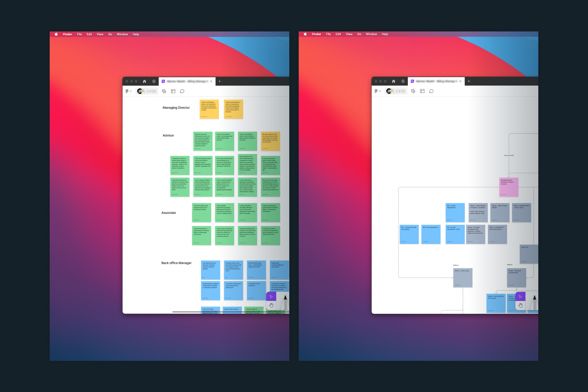Close the file tab in right window

460,81
